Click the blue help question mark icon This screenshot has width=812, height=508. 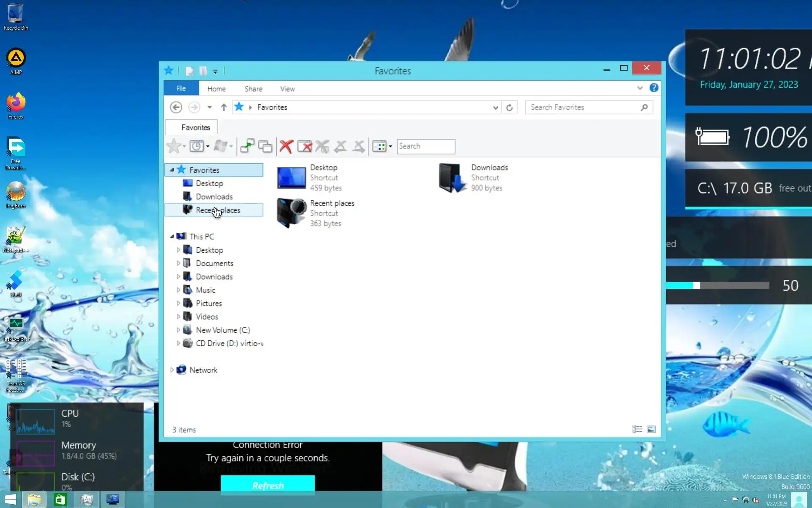[654, 88]
